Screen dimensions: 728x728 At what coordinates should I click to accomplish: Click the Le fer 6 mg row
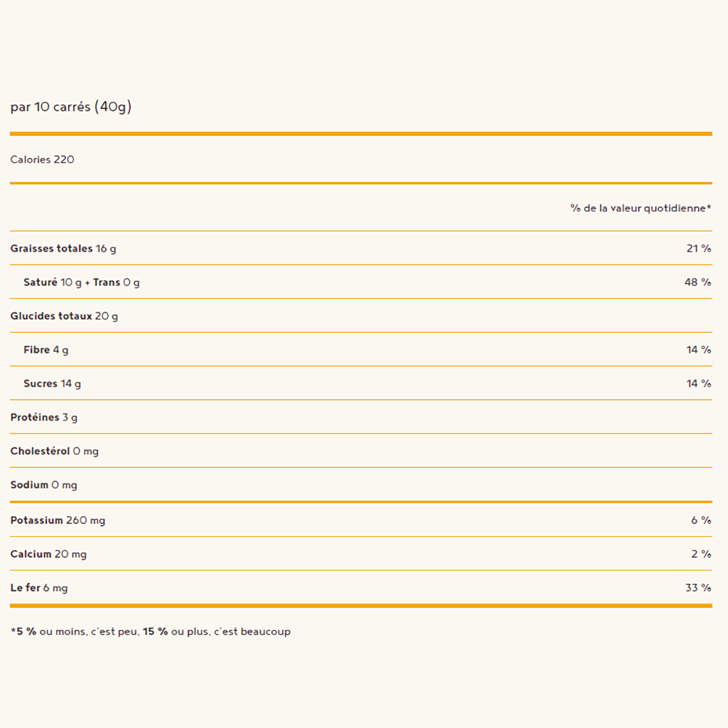(x=39, y=588)
